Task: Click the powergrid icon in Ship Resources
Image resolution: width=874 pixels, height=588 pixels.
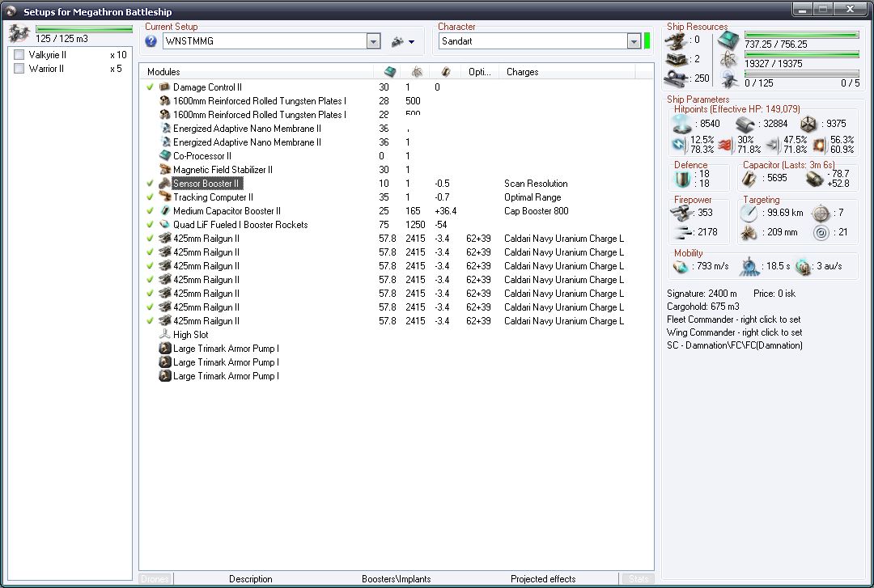Action: [728, 59]
